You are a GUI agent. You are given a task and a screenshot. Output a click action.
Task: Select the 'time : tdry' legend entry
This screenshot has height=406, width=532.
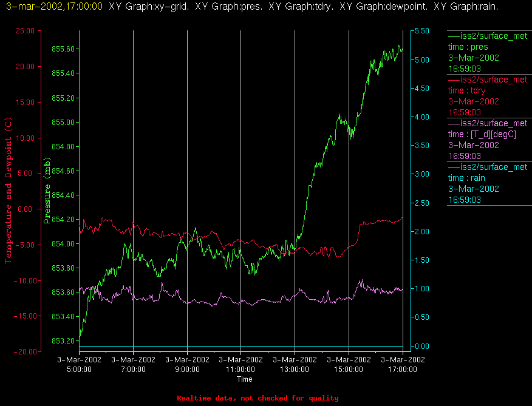(x=466, y=90)
